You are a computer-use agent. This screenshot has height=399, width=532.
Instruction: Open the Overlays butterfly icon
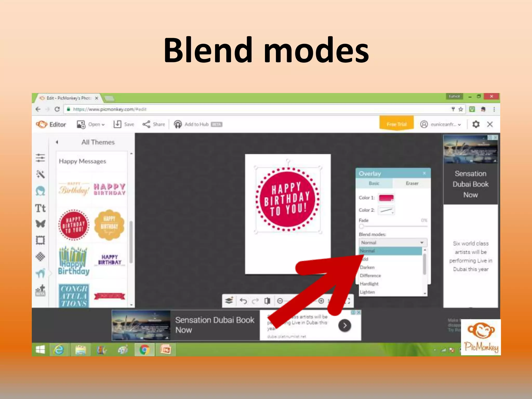40,224
